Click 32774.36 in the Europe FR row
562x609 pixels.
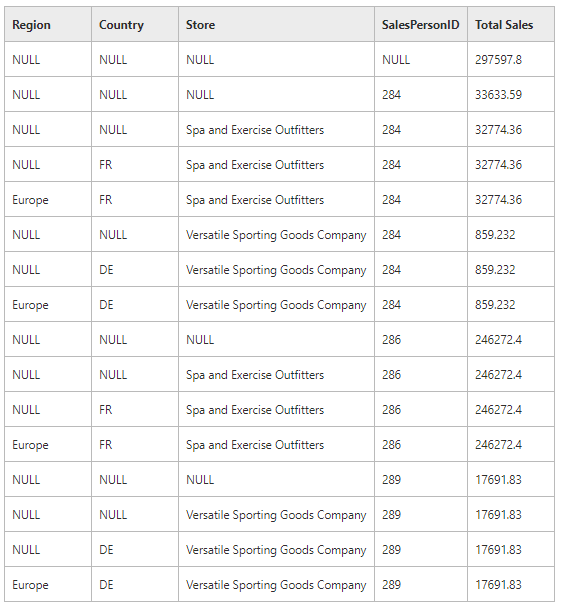point(511,200)
